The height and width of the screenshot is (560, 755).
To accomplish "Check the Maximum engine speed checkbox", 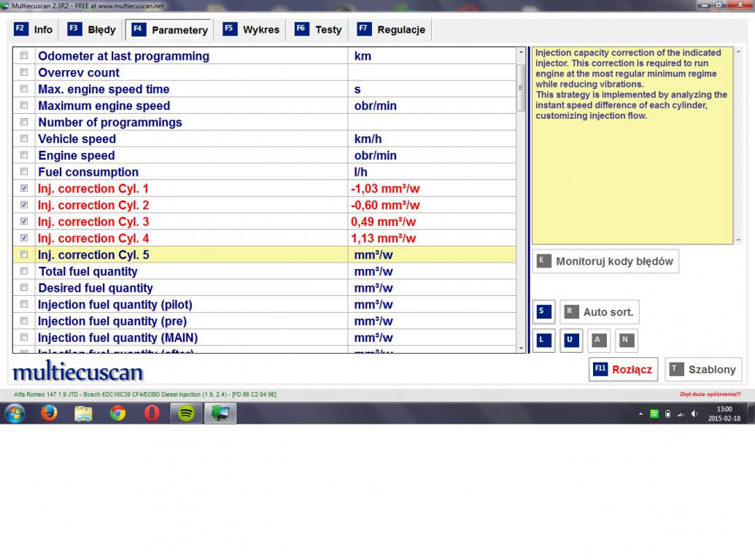I will 24,105.
